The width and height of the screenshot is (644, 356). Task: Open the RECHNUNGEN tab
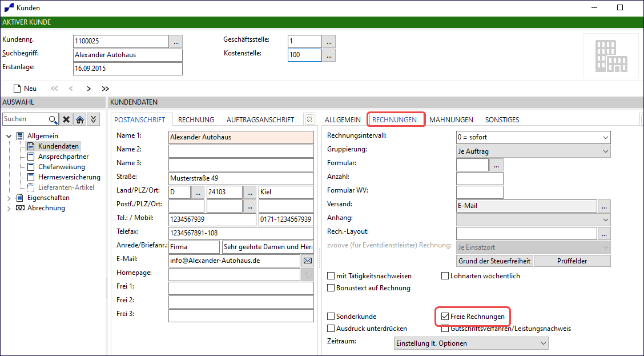(395, 119)
